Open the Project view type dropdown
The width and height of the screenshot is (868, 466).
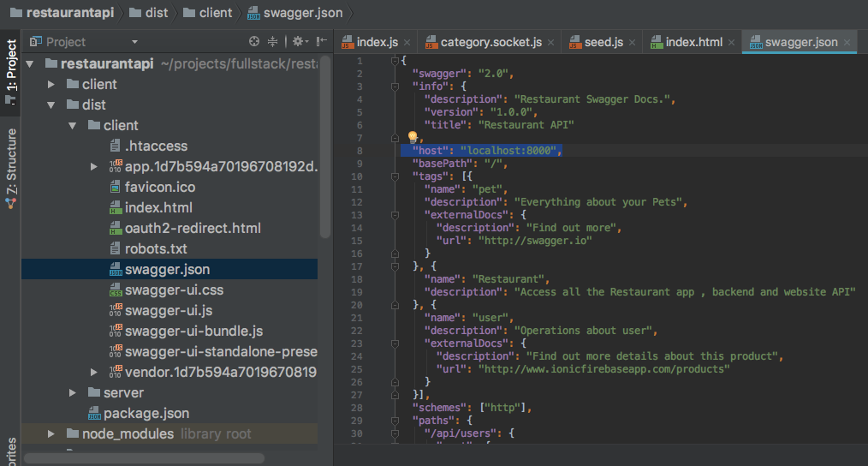coord(134,42)
